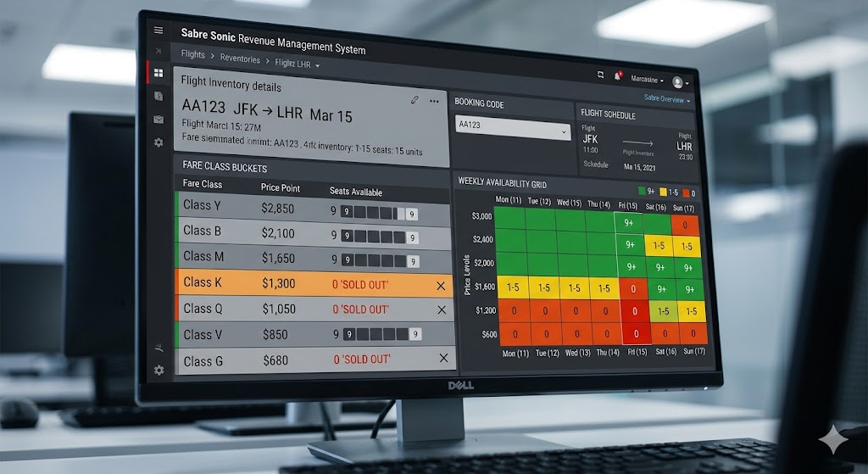This screenshot has width=868, height=474.
Task: Edit flight inventory details with pencil icon
Action: pos(415,100)
